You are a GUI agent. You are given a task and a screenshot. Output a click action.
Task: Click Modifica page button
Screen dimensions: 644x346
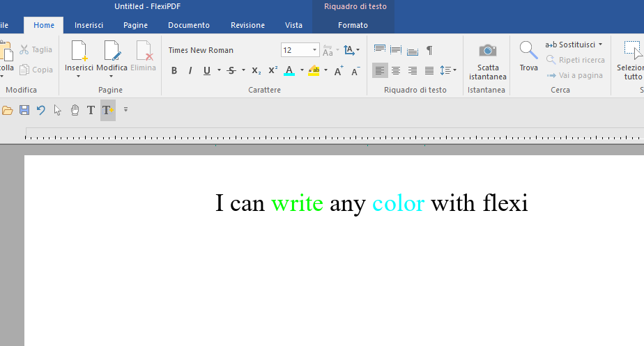[x=112, y=57]
